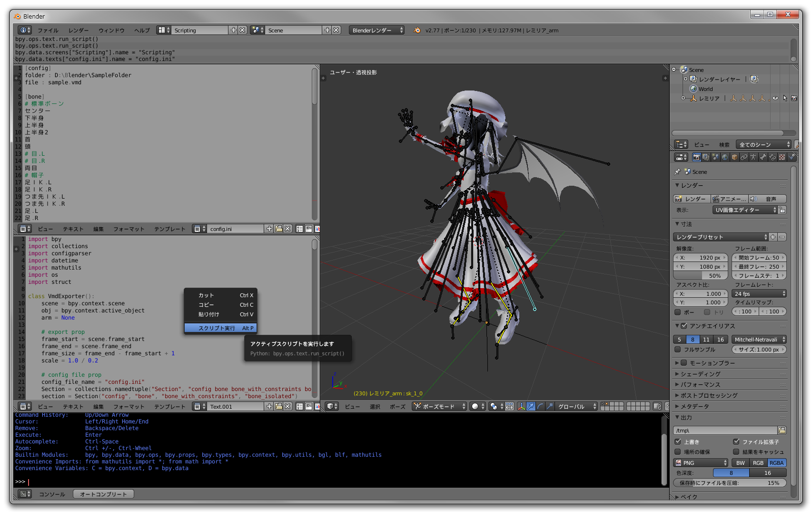Screen dimensions: 812x512
Task: Choose 貼り付け from context menu
Action: click(221, 314)
